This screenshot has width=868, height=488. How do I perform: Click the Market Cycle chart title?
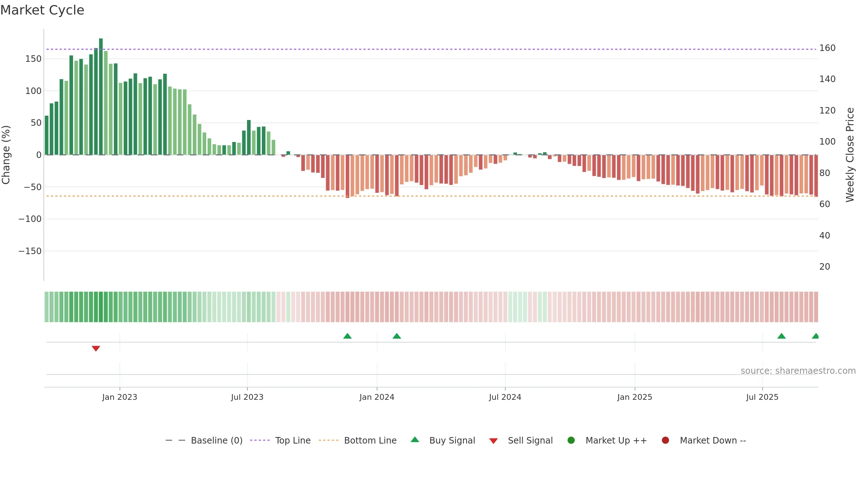point(42,10)
